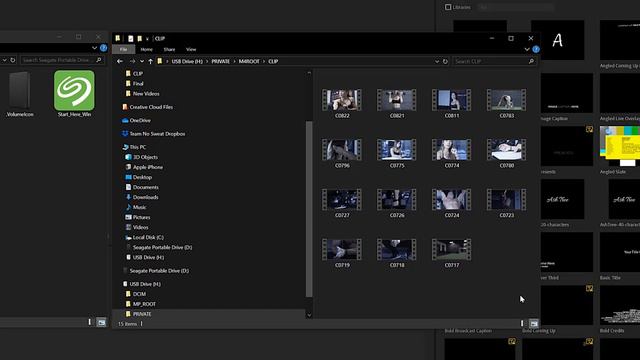640x360 pixels.
Task: Select Angled Slate title template thumbnail
Action: [x=620, y=146]
